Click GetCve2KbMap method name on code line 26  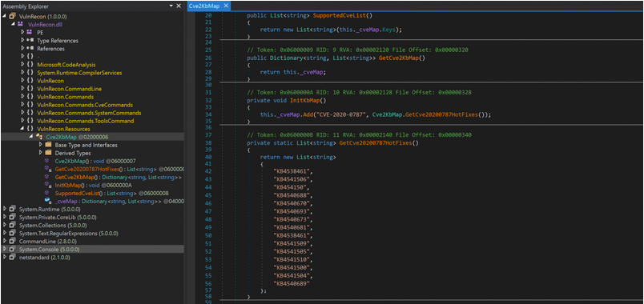click(399, 58)
